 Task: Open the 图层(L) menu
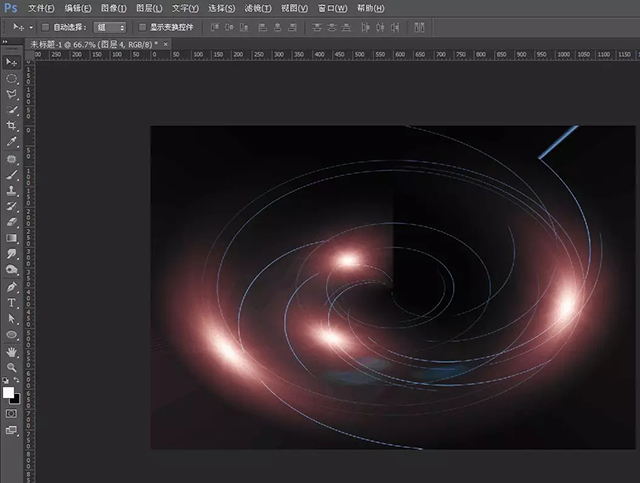[150, 8]
